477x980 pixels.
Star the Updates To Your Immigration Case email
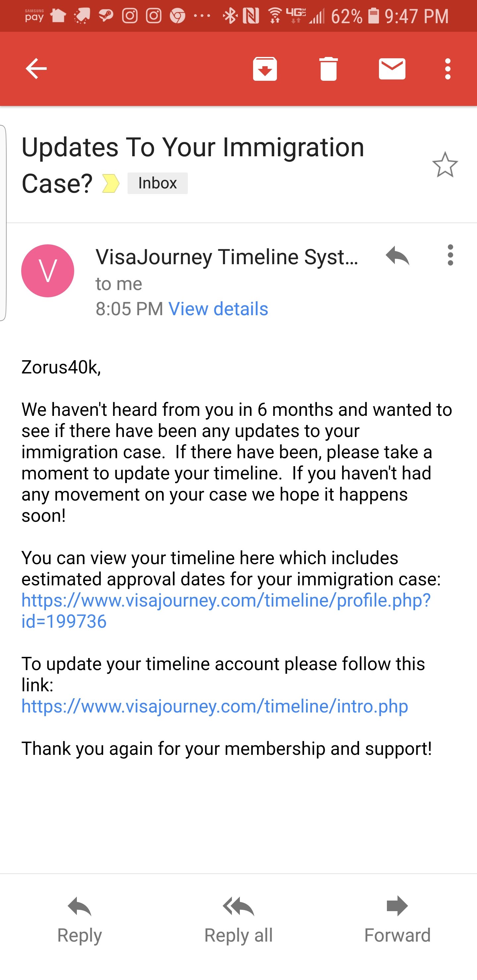coord(445,165)
